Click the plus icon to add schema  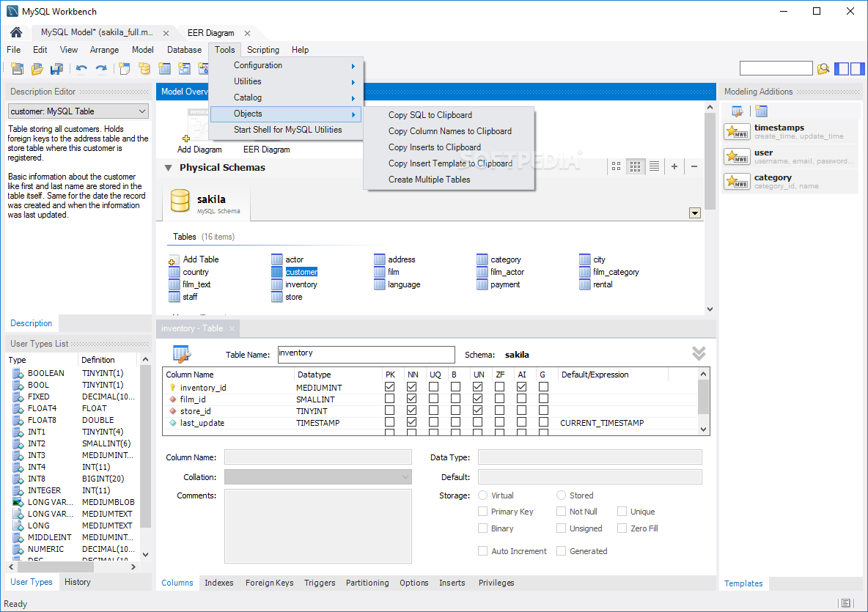click(x=674, y=166)
